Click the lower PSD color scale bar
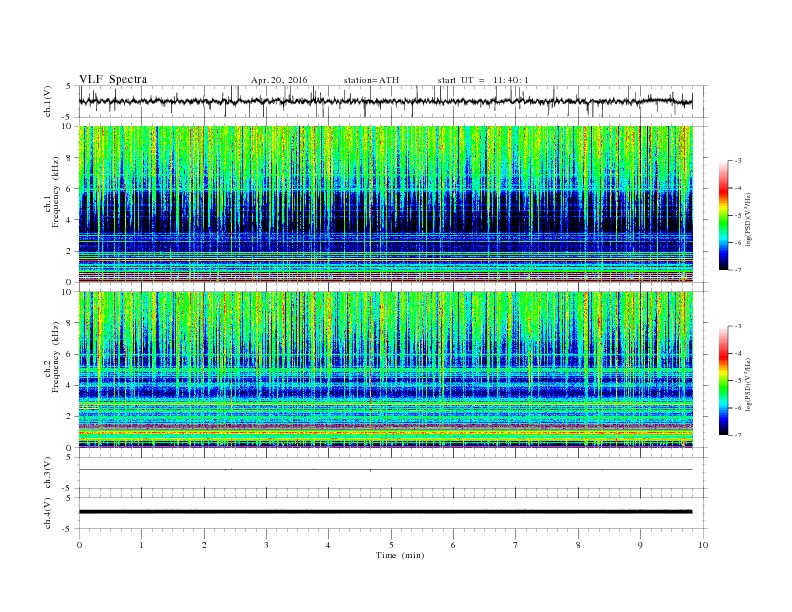792x612 pixels. tap(724, 381)
